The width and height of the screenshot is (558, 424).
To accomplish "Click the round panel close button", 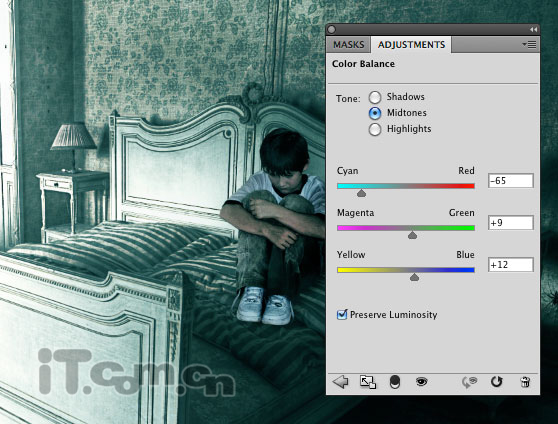I will click(x=332, y=30).
